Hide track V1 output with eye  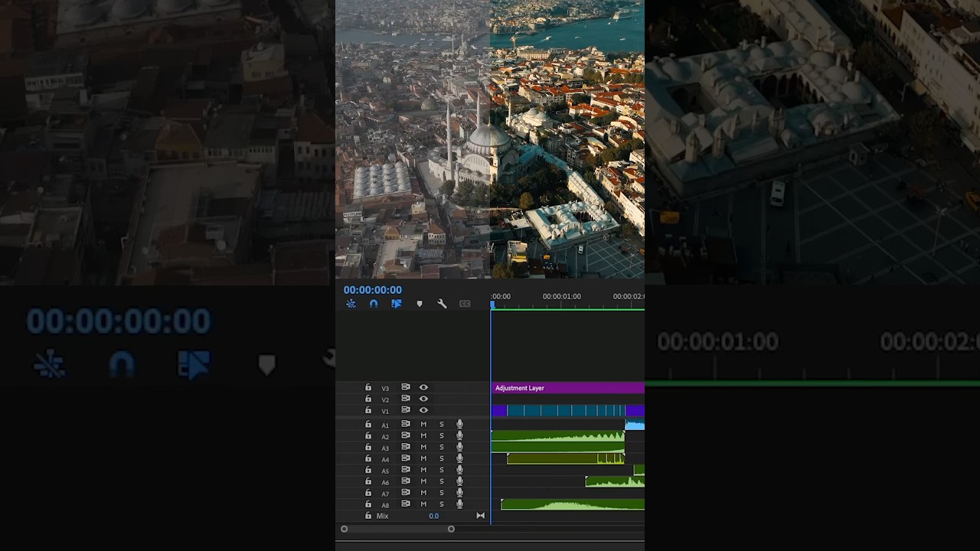point(423,411)
